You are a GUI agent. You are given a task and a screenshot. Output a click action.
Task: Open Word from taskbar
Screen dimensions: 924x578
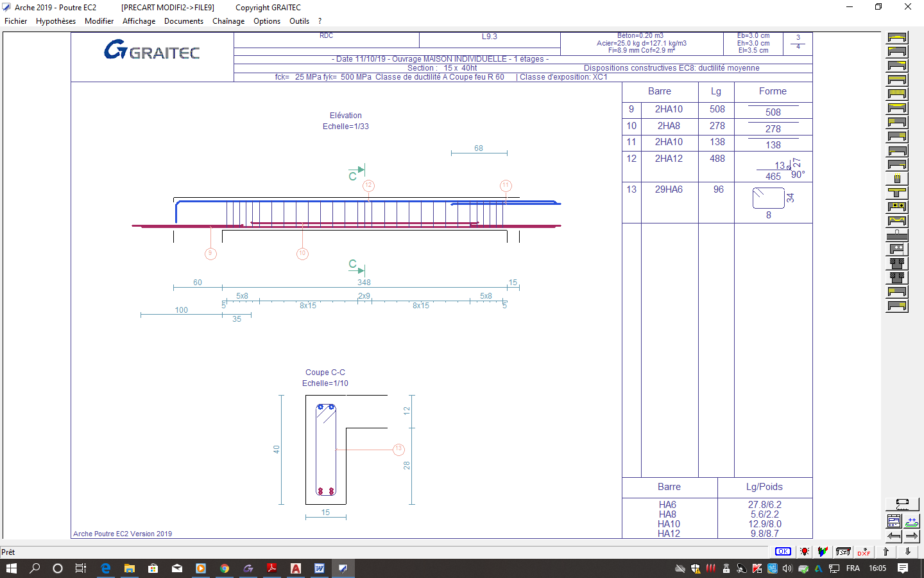(319, 568)
